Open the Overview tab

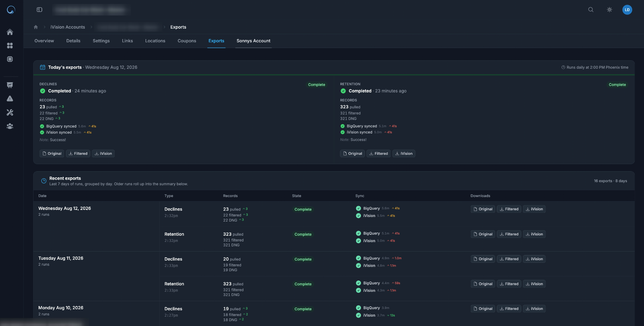tap(44, 41)
